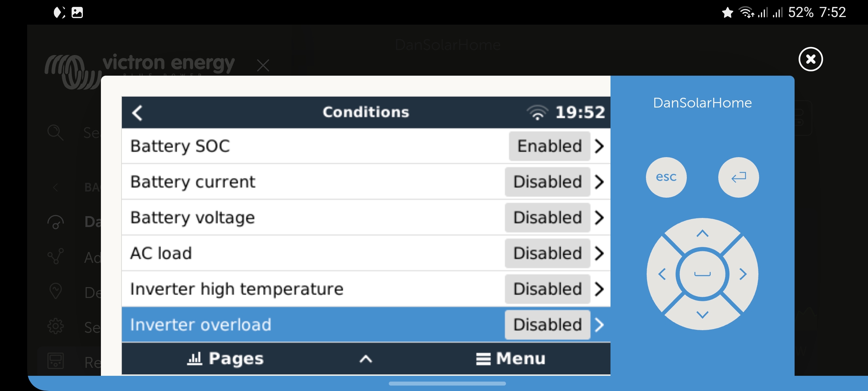Viewport: 868px width, 391px height.
Task: Expand the Battery voltage condition chevron
Action: point(599,218)
